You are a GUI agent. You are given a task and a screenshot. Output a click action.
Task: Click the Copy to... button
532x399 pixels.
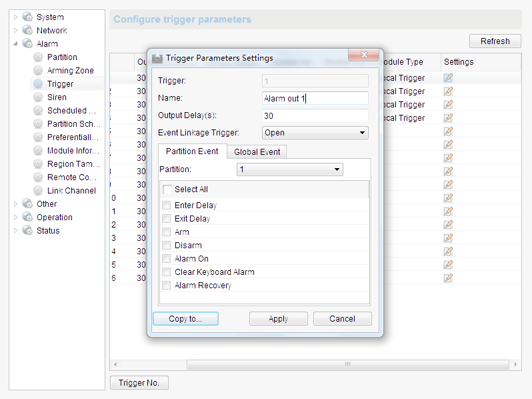(x=185, y=318)
